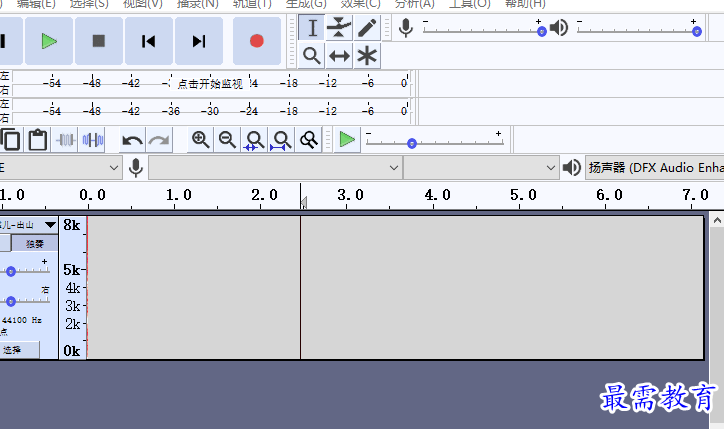The image size is (724, 429).
Task: Adjust the track pan slider
Action: [x=11, y=302]
